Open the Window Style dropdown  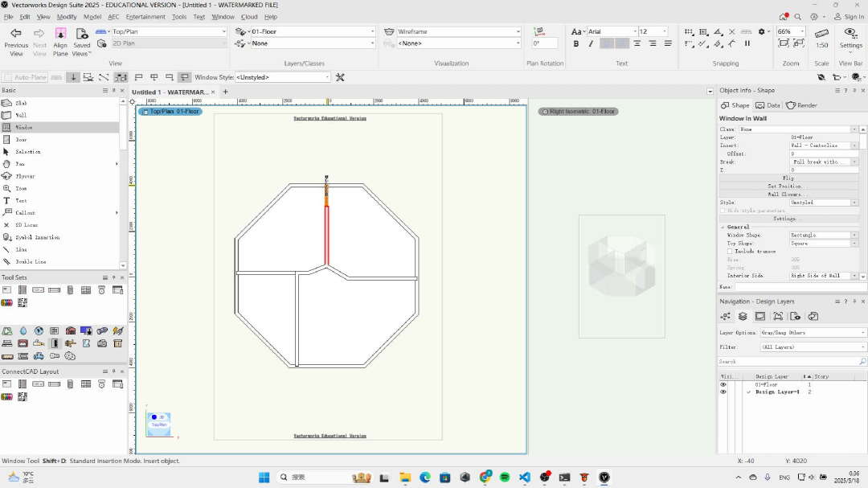coord(281,77)
